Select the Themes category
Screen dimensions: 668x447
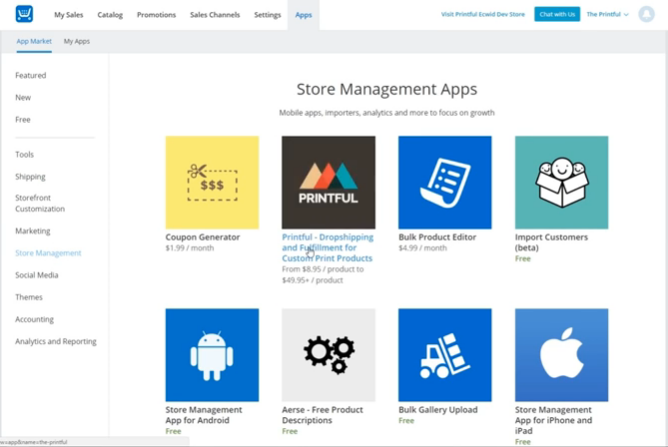point(29,297)
